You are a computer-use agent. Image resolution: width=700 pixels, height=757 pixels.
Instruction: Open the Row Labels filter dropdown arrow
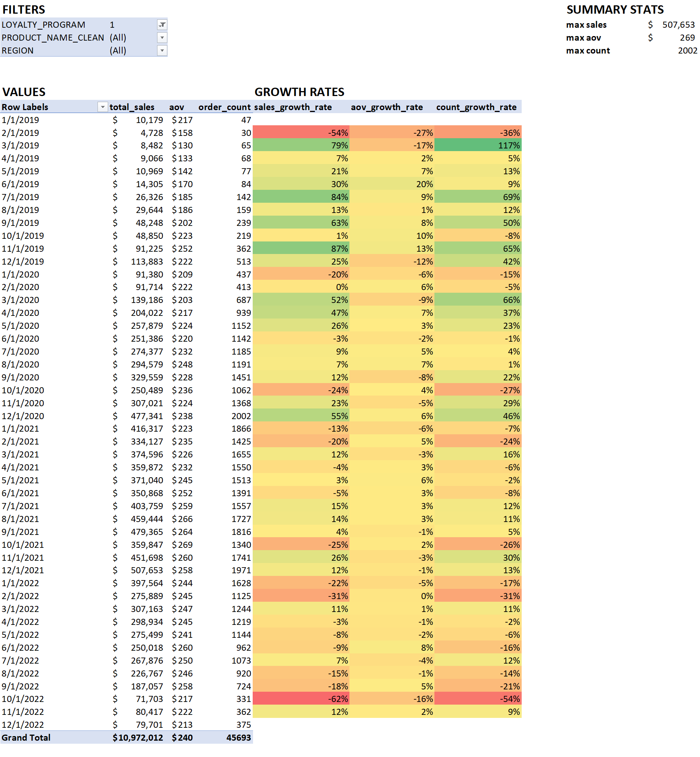102,107
